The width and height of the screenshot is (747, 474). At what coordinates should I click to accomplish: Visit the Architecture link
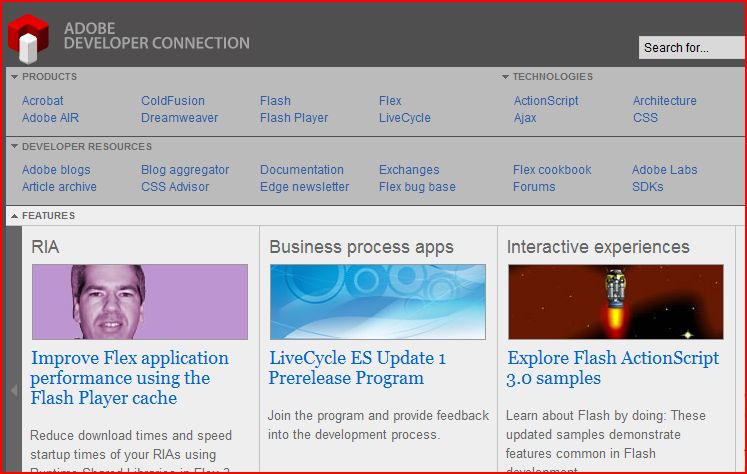[x=665, y=101]
